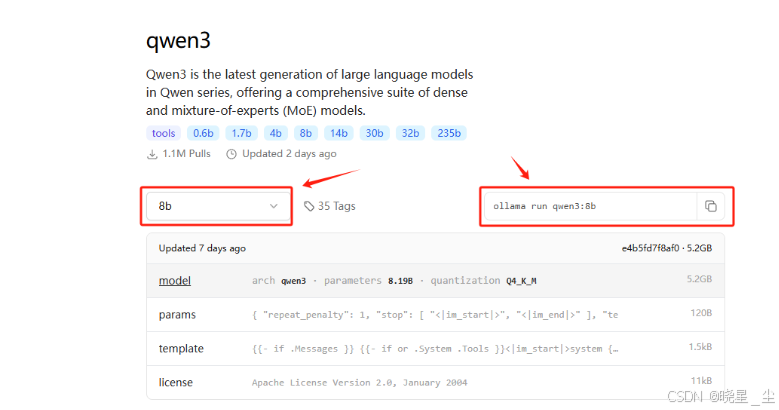Select the 30b size tag
This screenshot has height=410, width=779.
(375, 133)
